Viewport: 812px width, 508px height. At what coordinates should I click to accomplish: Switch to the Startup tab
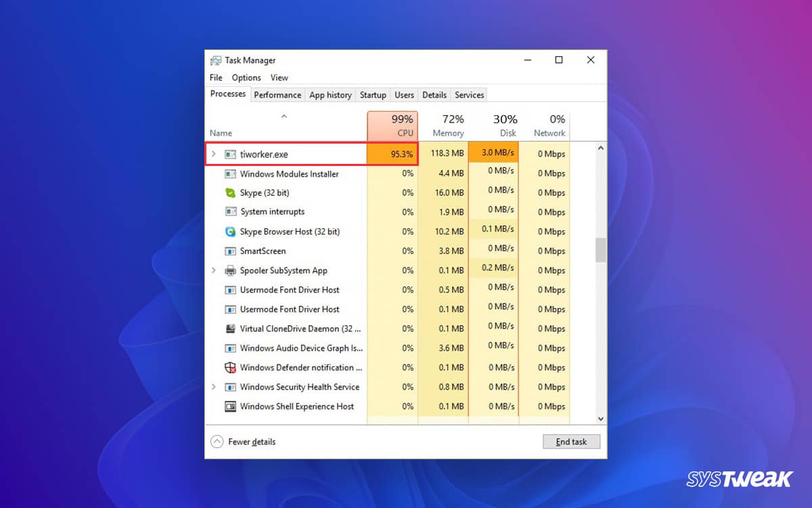(x=373, y=95)
